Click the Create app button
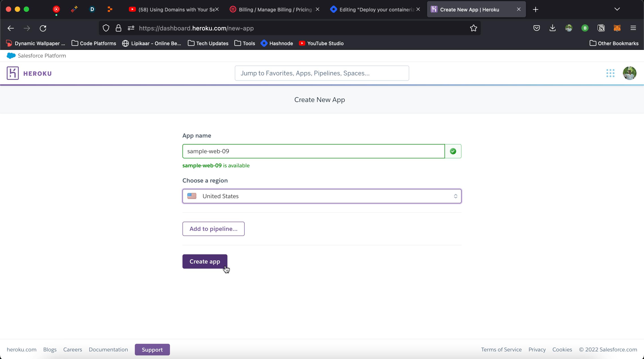The height and width of the screenshot is (359, 644). pos(205,261)
